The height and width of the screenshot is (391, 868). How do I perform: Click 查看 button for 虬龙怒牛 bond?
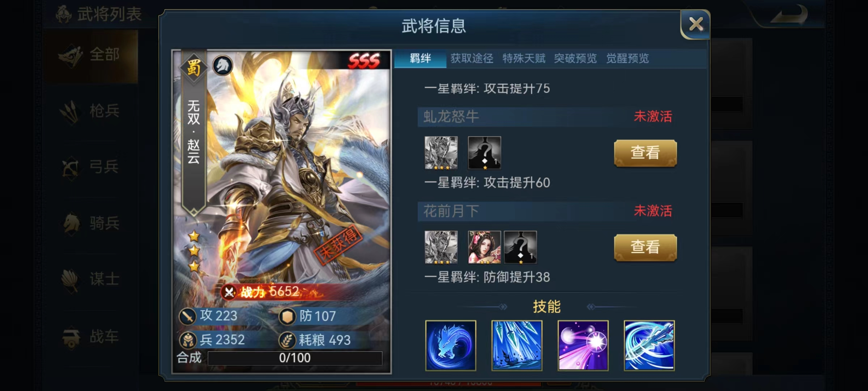point(646,153)
